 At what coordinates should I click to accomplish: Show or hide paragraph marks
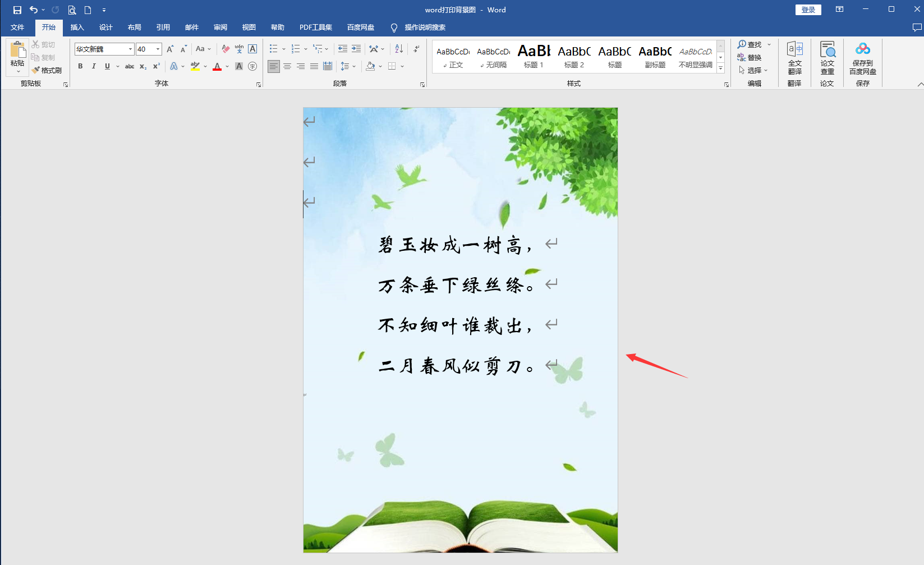pos(416,49)
